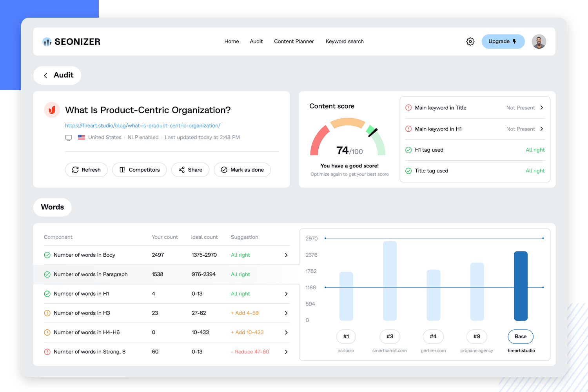The width and height of the screenshot is (588, 392).
Task: Expand Number of words in Strong, B row
Action: [286, 352]
